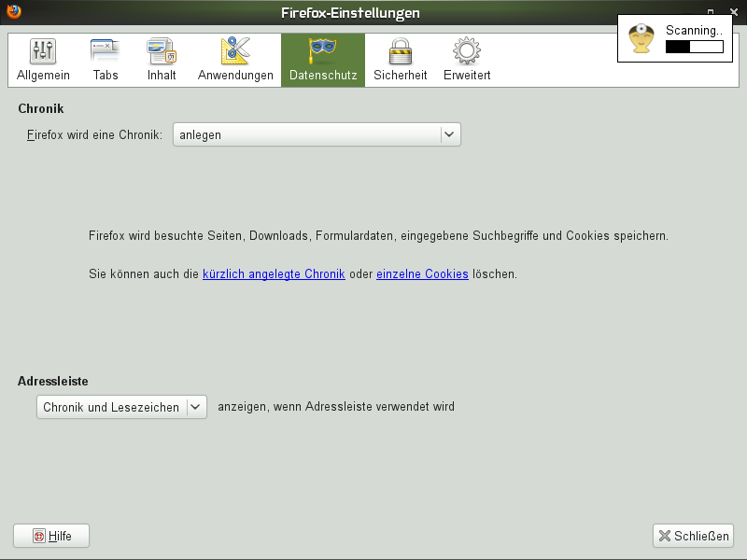This screenshot has width=747, height=560.
Task: Expand the Chronik 'anlegen' dropdown
Action: pos(317,134)
